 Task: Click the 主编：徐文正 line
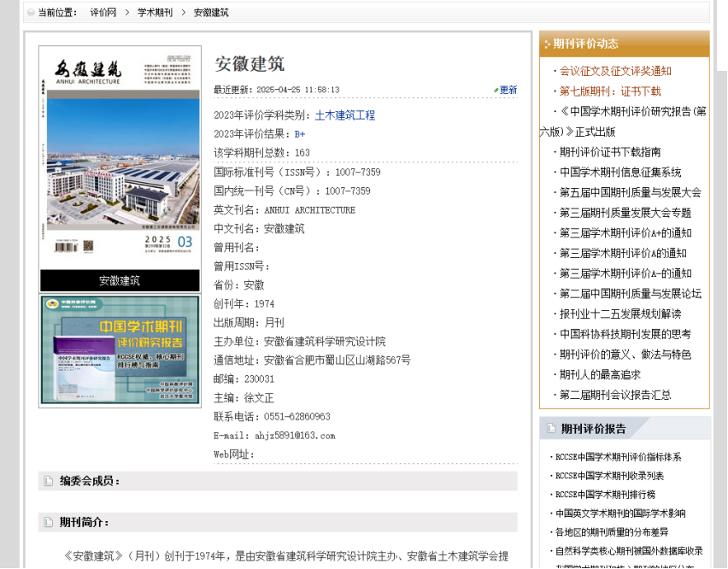(244, 398)
